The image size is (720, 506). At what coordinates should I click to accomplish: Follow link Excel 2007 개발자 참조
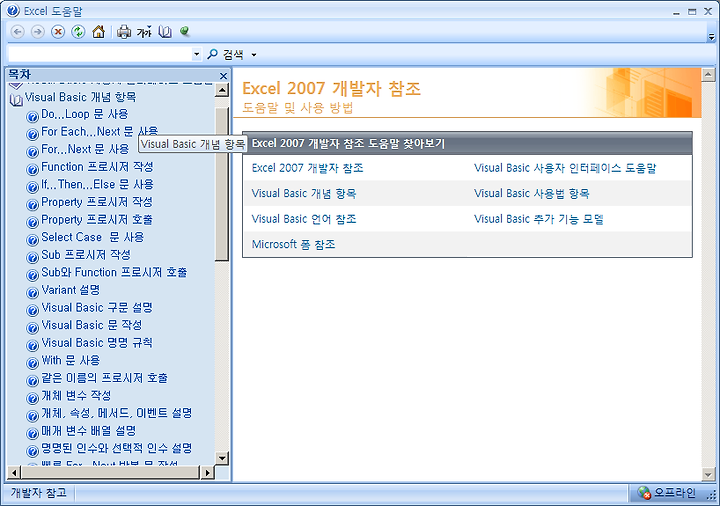tap(307, 168)
